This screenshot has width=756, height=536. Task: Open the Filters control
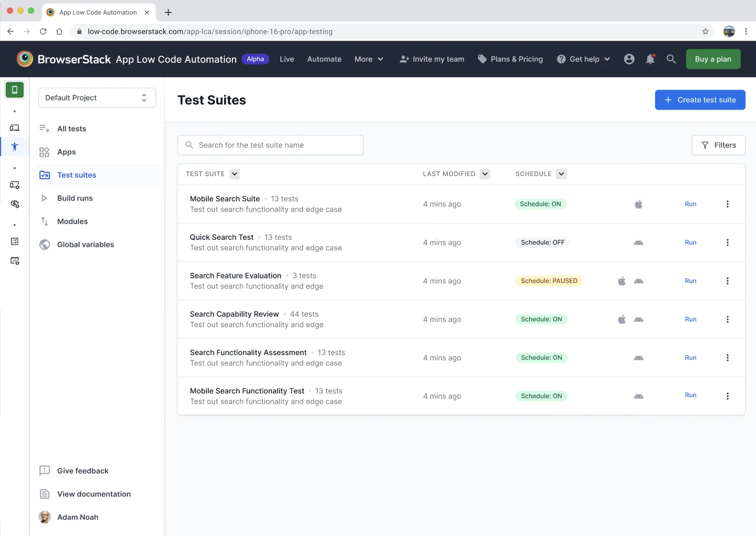coord(718,145)
